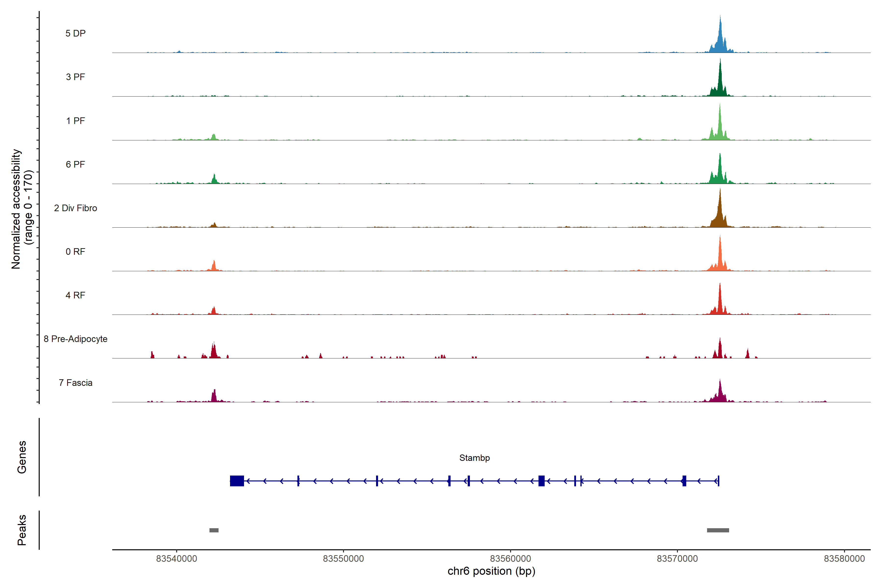
Task: Click the 3 PF track label
Action: (75, 77)
